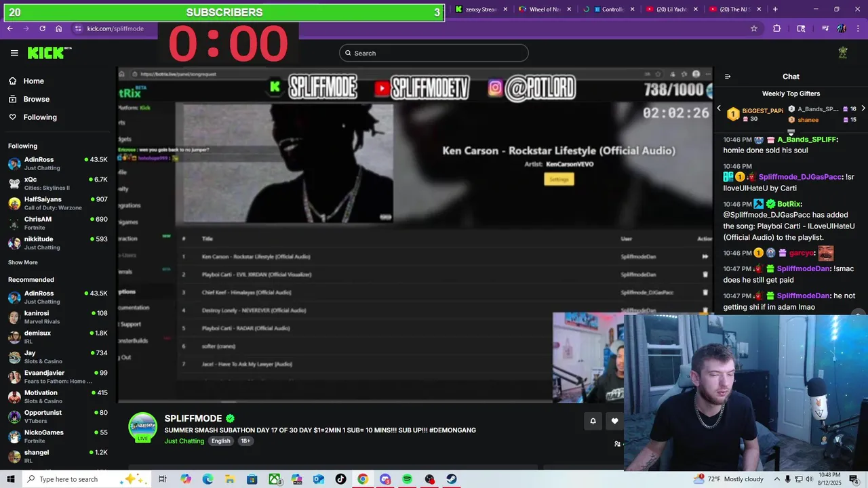Click Spliffmode_DJGasPacc username in chat
This screenshot has height=488, width=868.
pos(800,177)
